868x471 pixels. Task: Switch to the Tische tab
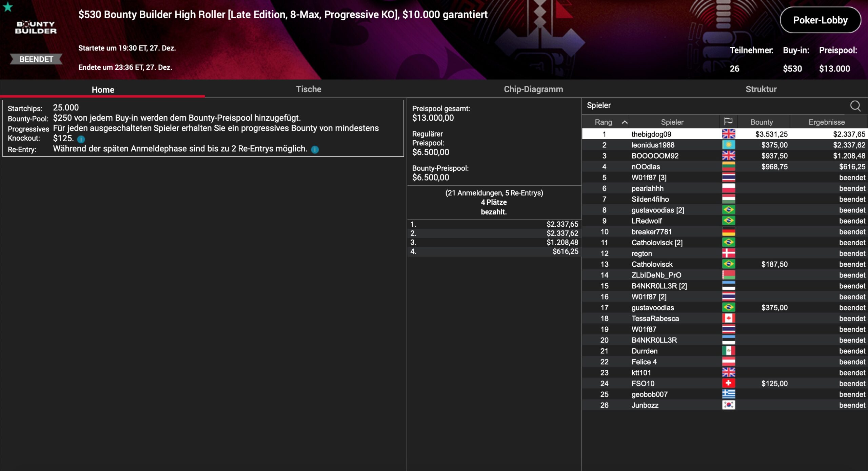309,89
